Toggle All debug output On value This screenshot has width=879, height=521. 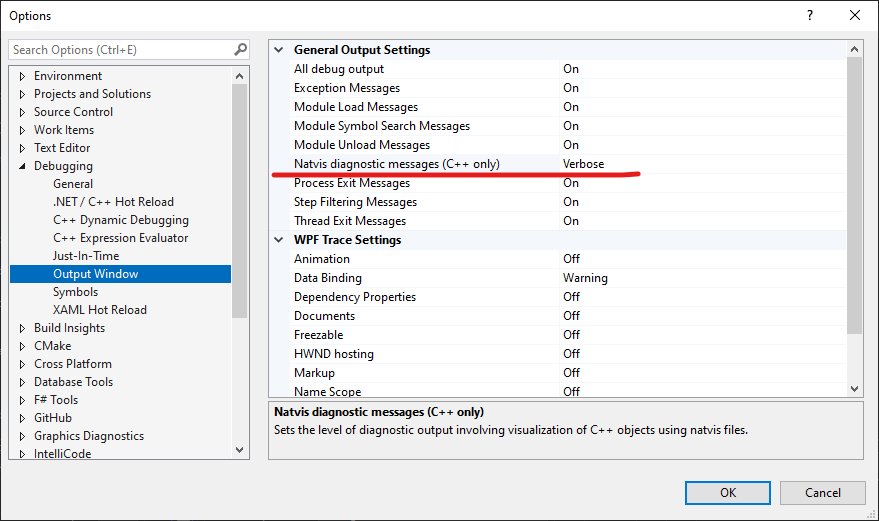pos(700,69)
